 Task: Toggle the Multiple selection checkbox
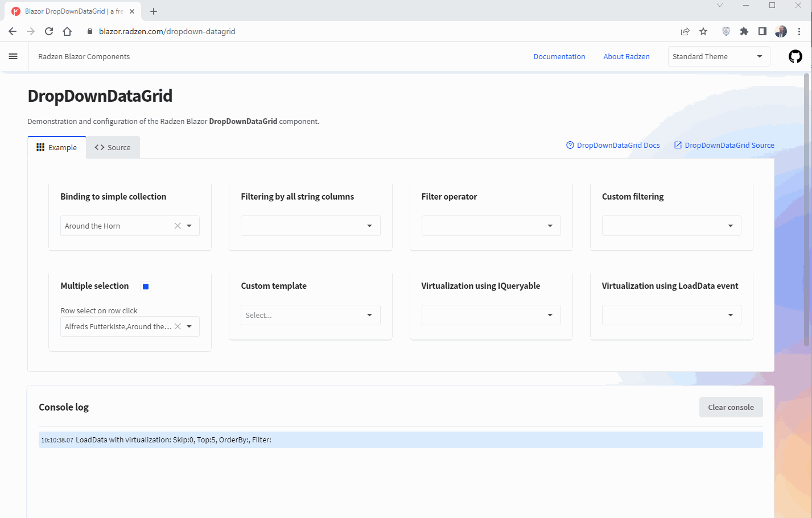[x=146, y=286]
